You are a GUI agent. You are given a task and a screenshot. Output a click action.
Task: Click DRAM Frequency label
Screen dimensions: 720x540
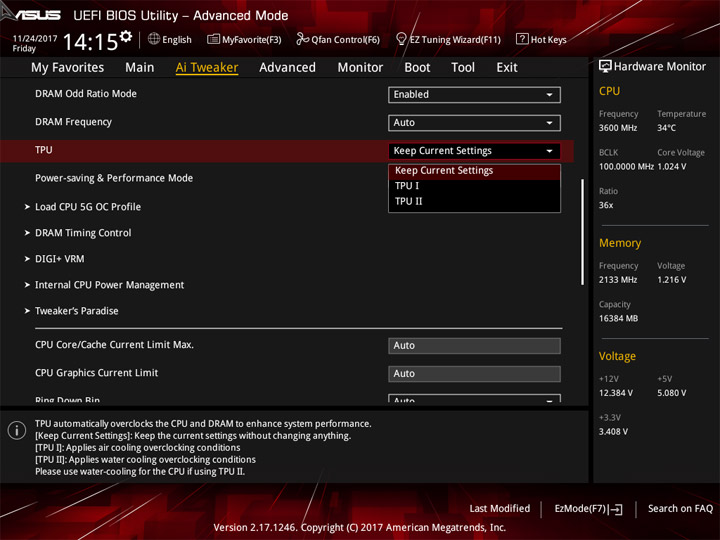click(x=73, y=122)
